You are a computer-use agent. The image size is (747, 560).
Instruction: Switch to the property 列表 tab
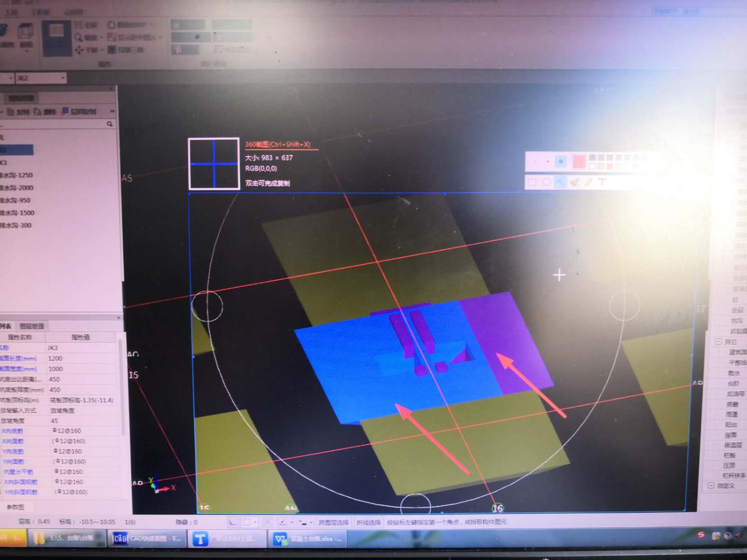point(6,326)
